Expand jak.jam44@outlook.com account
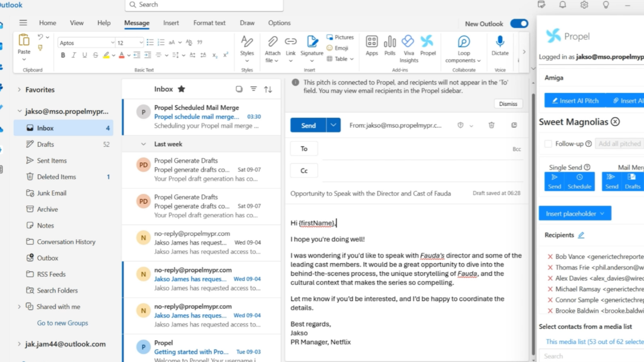 [19, 344]
